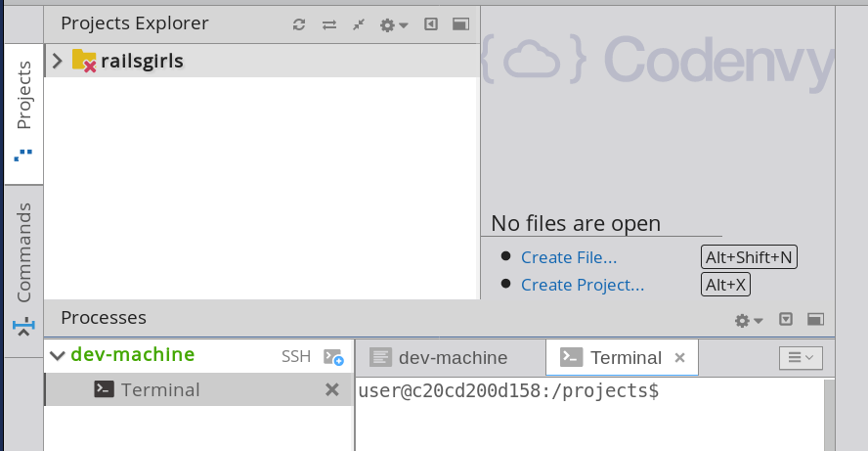Click the railsgirls folder icon

(x=84, y=61)
